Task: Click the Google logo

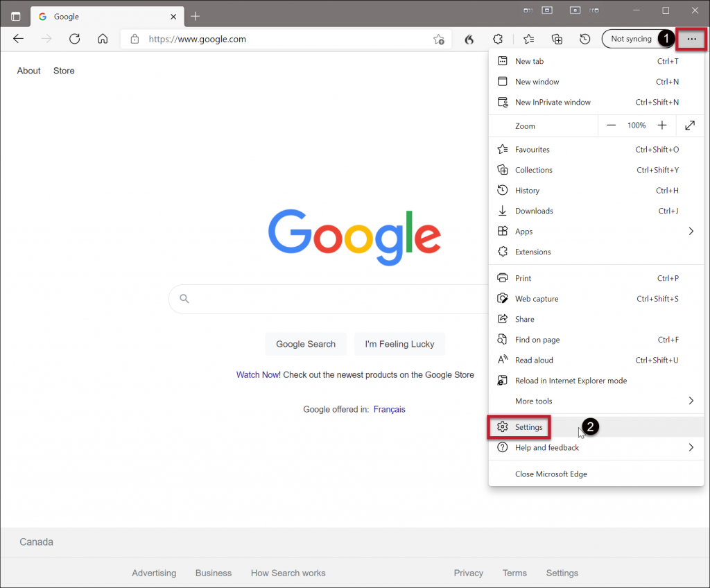Action: [x=354, y=237]
